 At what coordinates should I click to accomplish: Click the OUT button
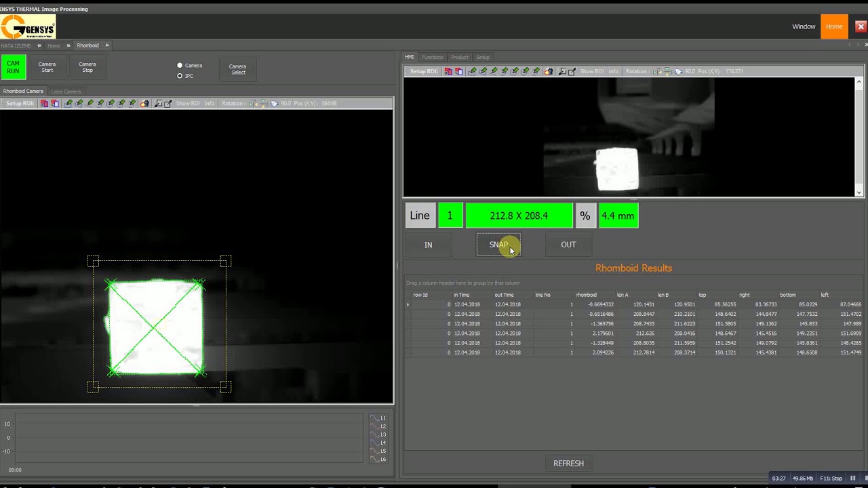[568, 245]
